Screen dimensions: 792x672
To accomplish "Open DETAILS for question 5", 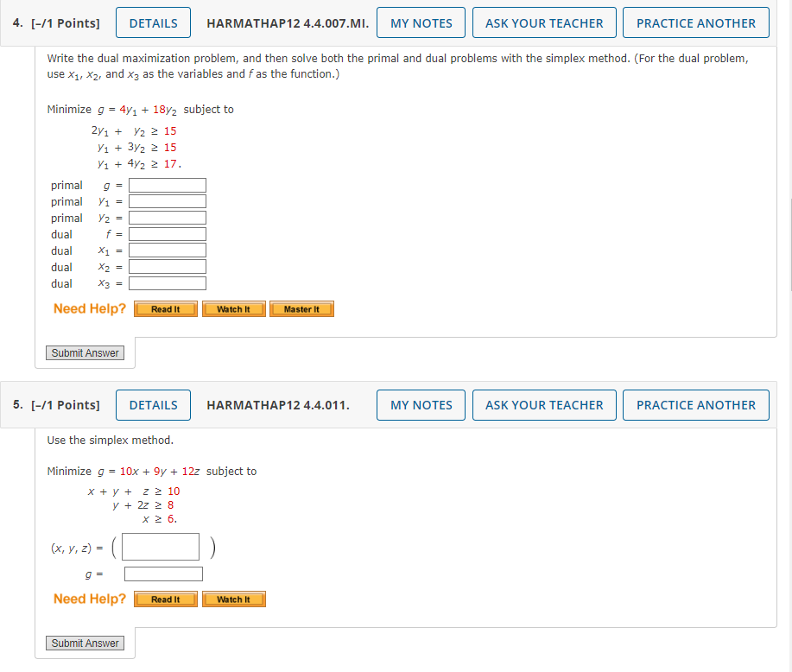I will pos(153,404).
